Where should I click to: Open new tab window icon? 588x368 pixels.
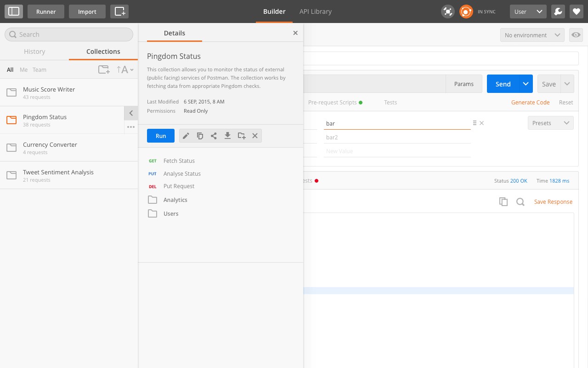pos(119,11)
